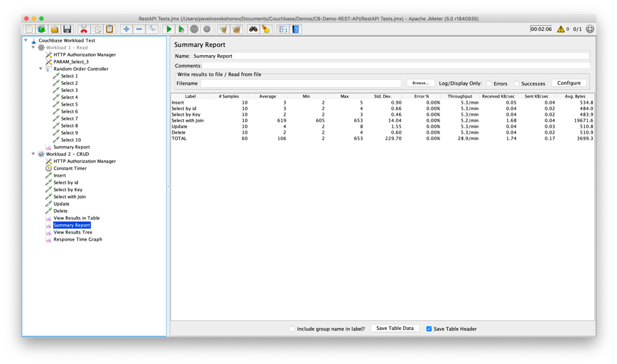Collapse Workload 1 - Read thread group
The height and width of the screenshot is (364, 617).
[34, 47]
